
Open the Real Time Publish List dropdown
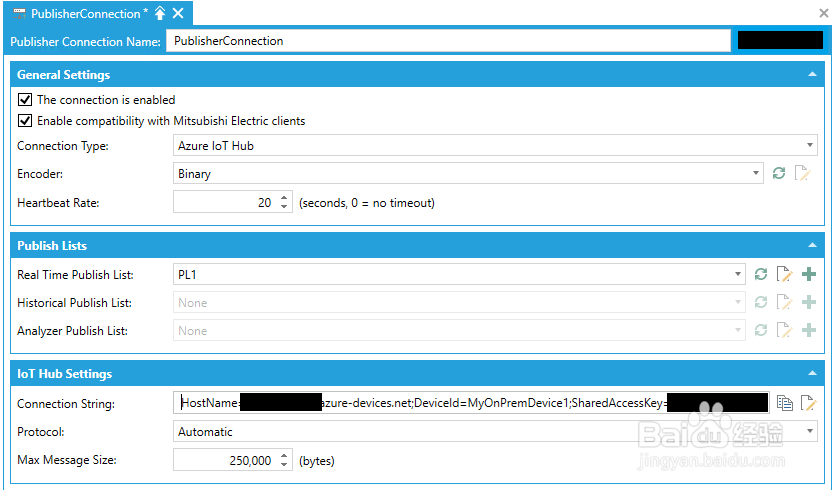[738, 274]
